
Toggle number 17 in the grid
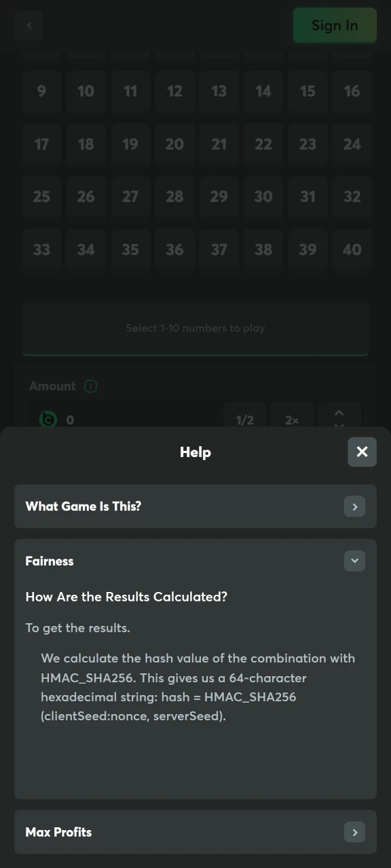41,144
